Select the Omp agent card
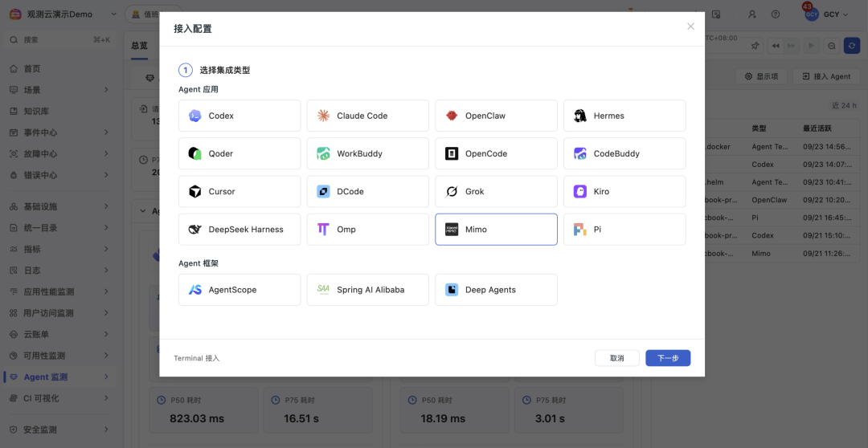868x448 pixels. click(x=367, y=229)
